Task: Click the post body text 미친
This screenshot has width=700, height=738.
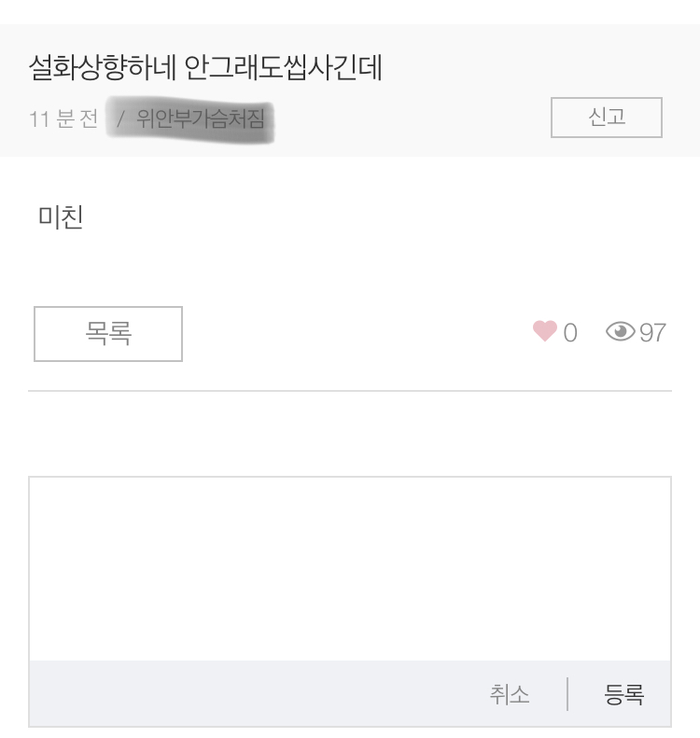Action: (x=61, y=217)
